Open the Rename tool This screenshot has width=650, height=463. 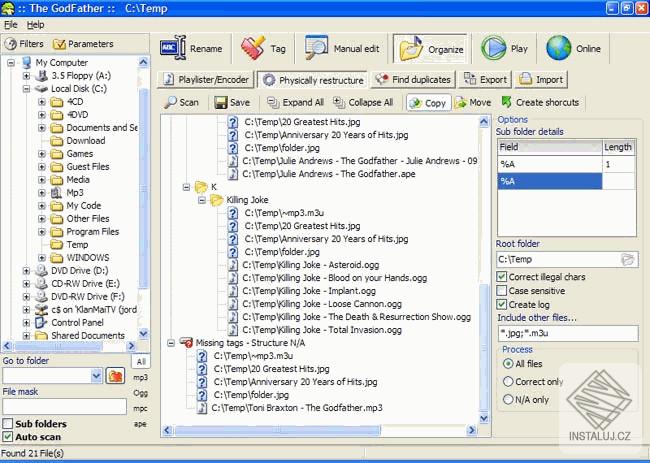click(x=191, y=48)
